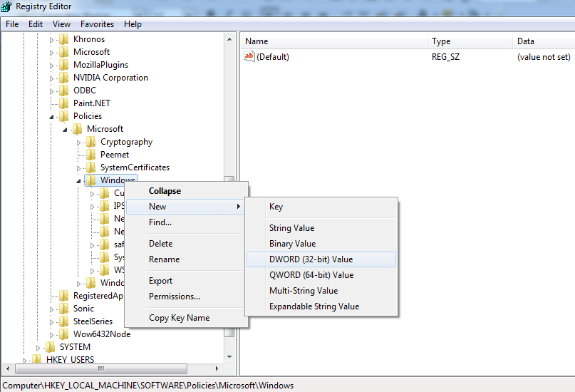Choose DWORD (32-bit) Value
The image size is (575, 392).
[311, 259]
